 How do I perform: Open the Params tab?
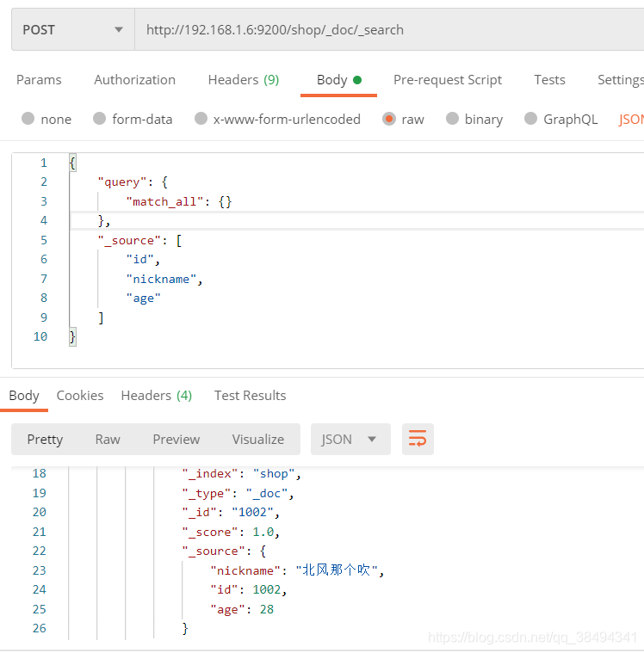(39, 80)
